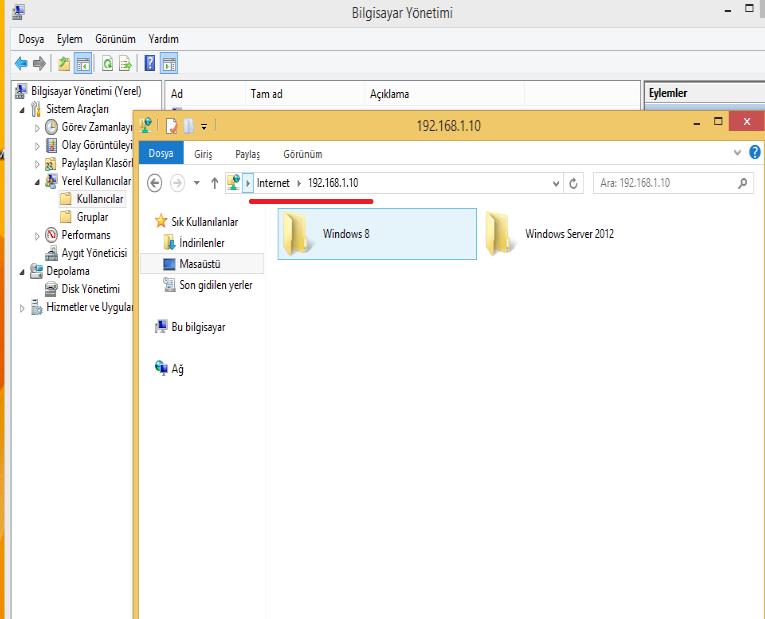Click the Up one level folder icon
The width and height of the screenshot is (765, 619).
coord(64,63)
